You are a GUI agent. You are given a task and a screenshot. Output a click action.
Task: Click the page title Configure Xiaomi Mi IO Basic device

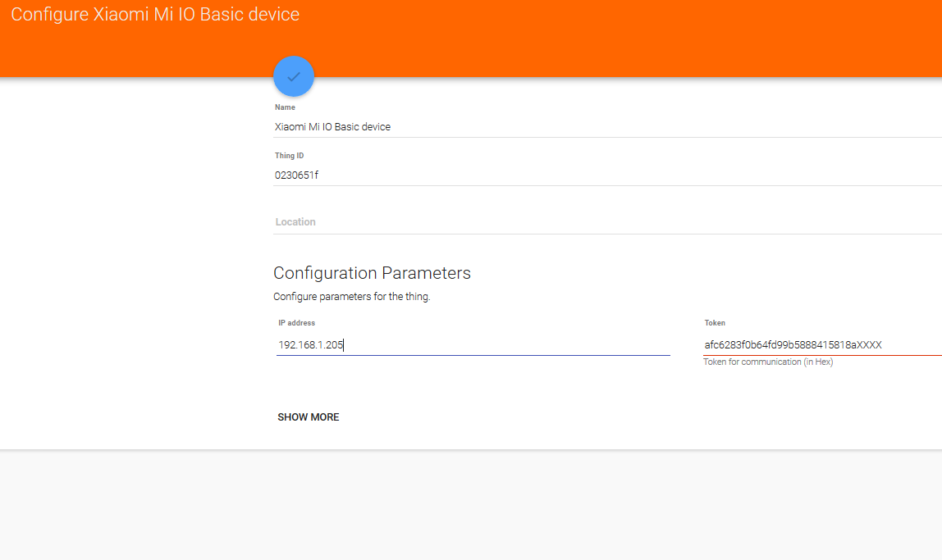tap(155, 15)
